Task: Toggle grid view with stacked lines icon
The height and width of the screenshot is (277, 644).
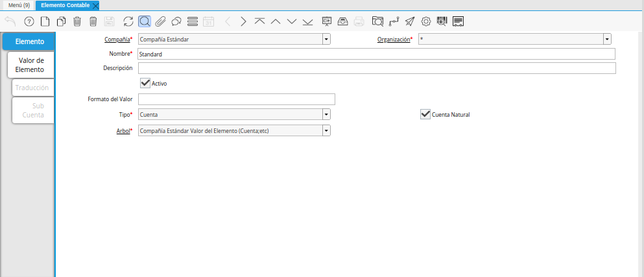Action: coord(192,21)
